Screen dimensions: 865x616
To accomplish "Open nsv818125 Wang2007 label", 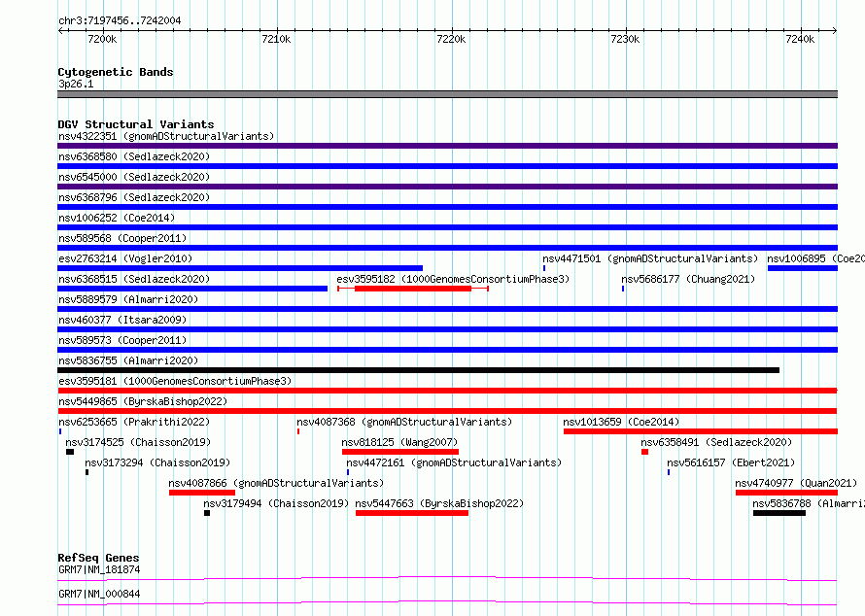I will click(399, 442).
